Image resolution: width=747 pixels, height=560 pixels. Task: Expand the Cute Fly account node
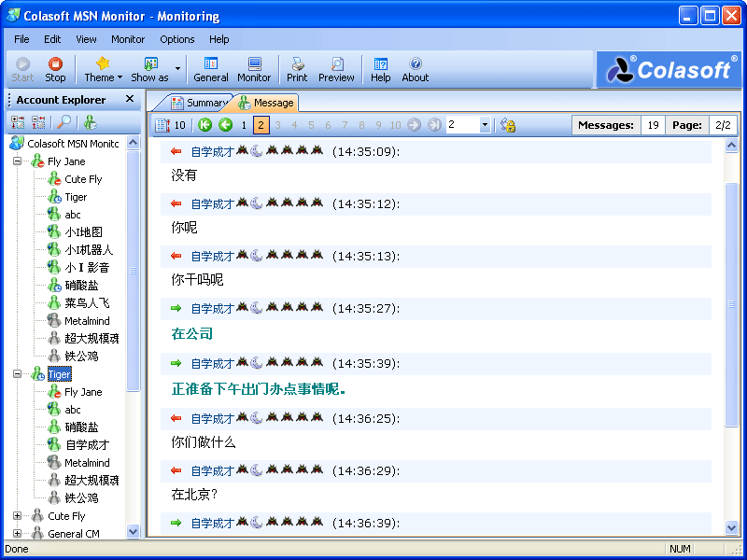(x=18, y=516)
